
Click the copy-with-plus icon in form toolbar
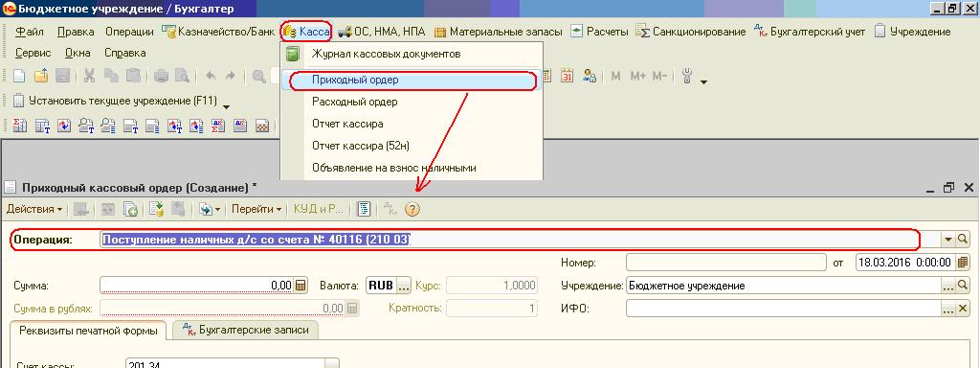click(130, 210)
